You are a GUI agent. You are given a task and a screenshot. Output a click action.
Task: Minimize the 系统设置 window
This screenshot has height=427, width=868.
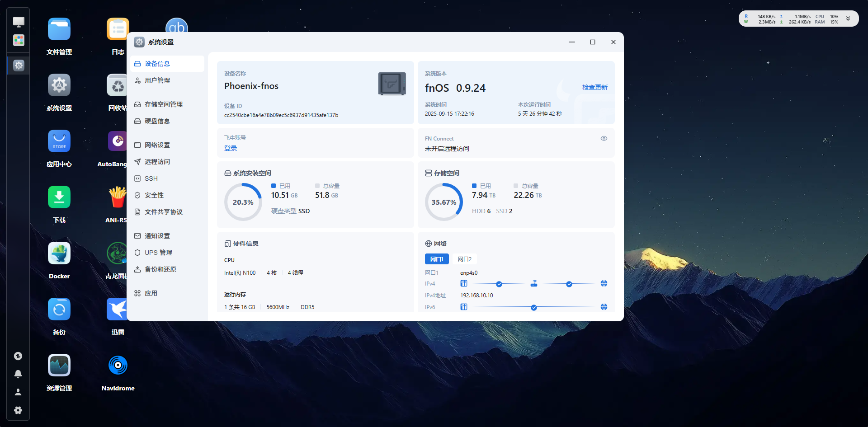572,42
